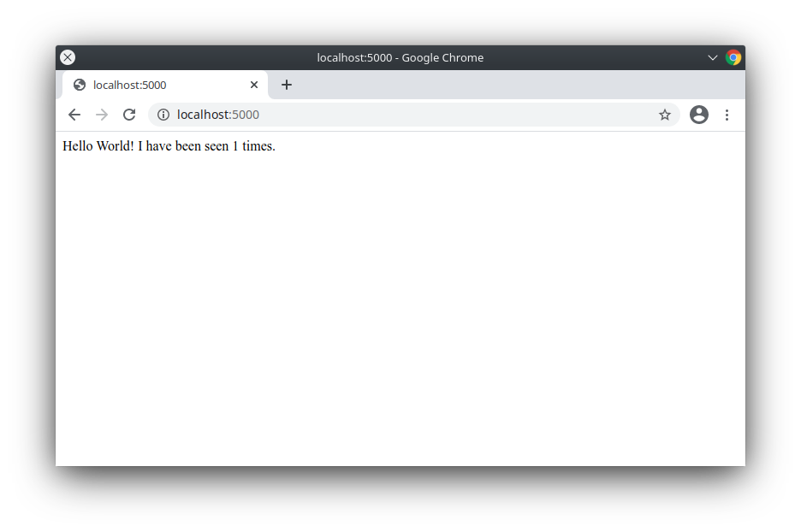Image resolution: width=801 pixels, height=532 pixels.
Task: Click the word "times." in the page text
Action: point(258,146)
